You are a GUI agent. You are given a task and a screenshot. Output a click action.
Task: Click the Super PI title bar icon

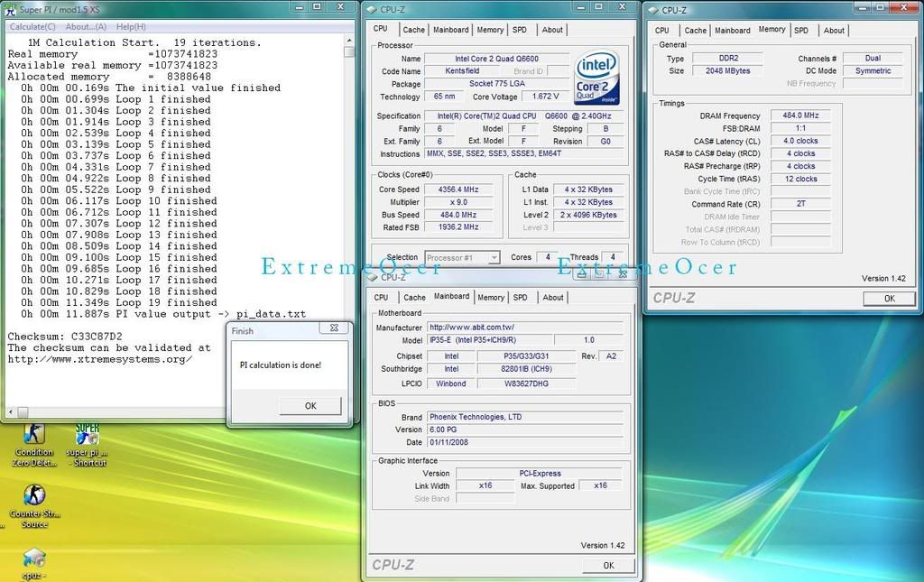pyautogui.click(x=10, y=8)
